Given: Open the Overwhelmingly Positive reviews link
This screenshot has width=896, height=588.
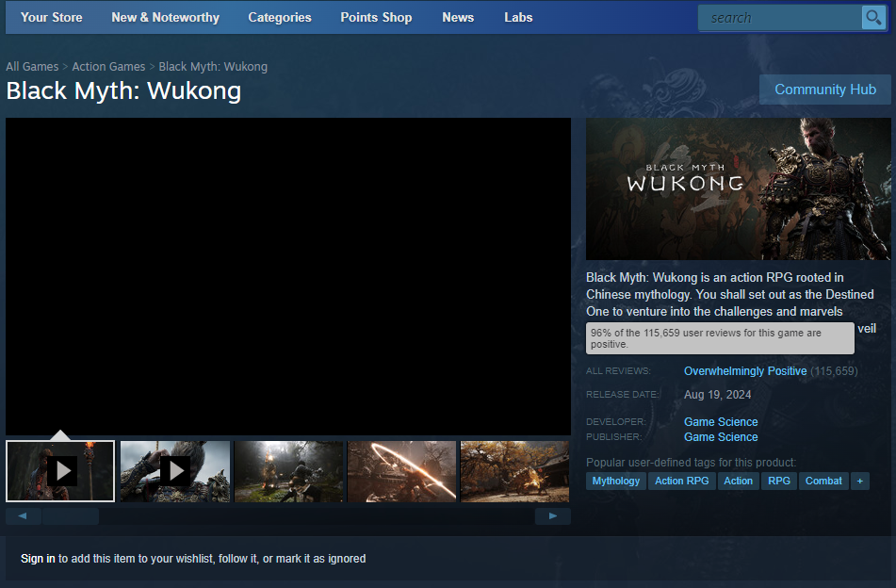Looking at the screenshot, I should tap(745, 371).
